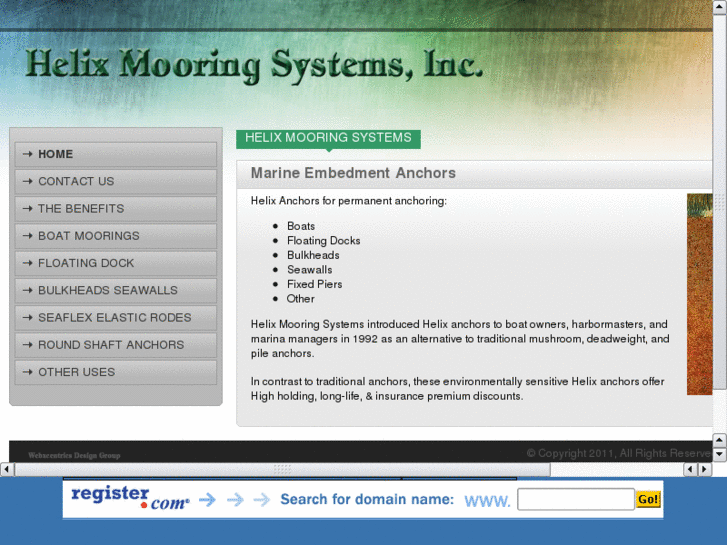Click the 'Bulkheads' list item
This screenshot has width=727, height=545.
pos(313,255)
